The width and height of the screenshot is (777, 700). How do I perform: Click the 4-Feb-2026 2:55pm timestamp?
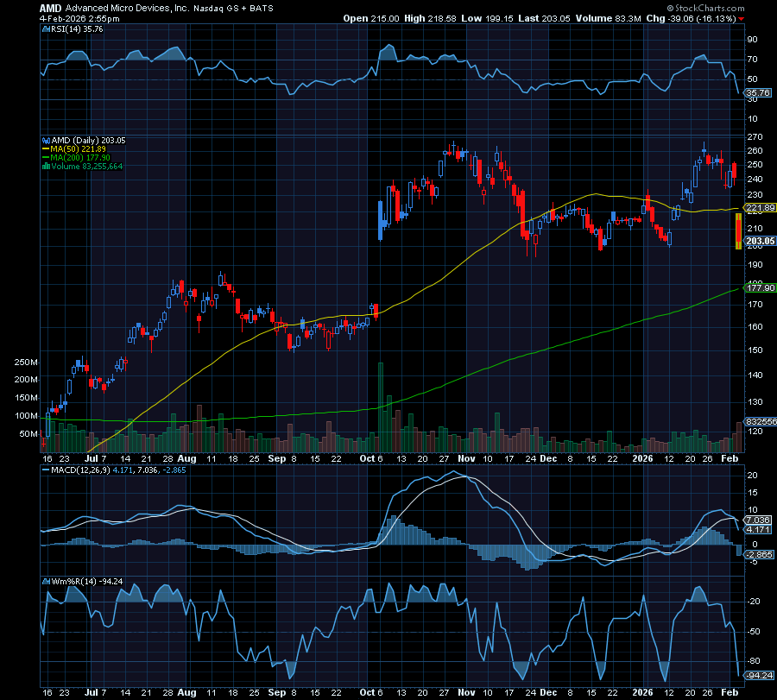(x=79, y=19)
